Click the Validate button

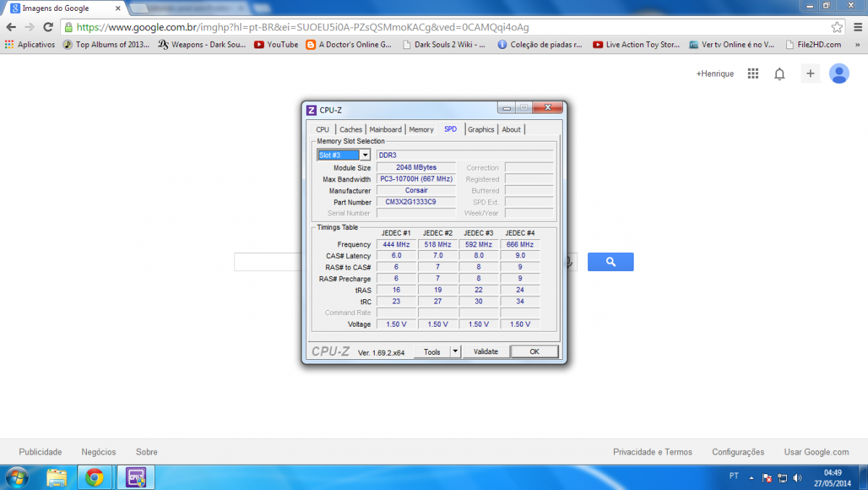(x=486, y=352)
